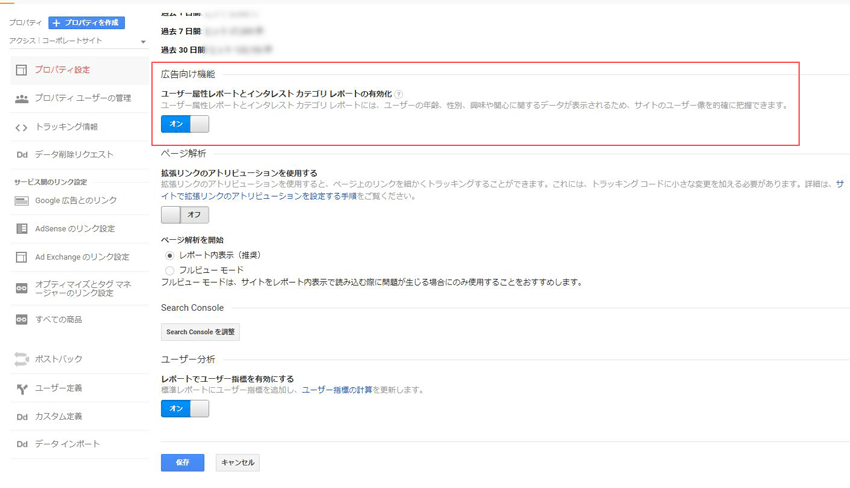Open プロパティ設定 in sidebar
The width and height of the screenshot is (850, 488).
click(79, 70)
